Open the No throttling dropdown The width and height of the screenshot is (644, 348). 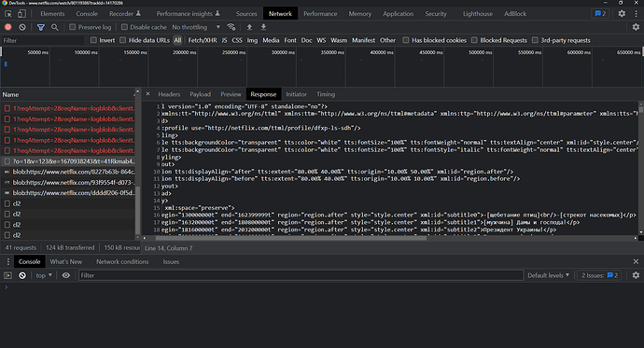(196, 27)
